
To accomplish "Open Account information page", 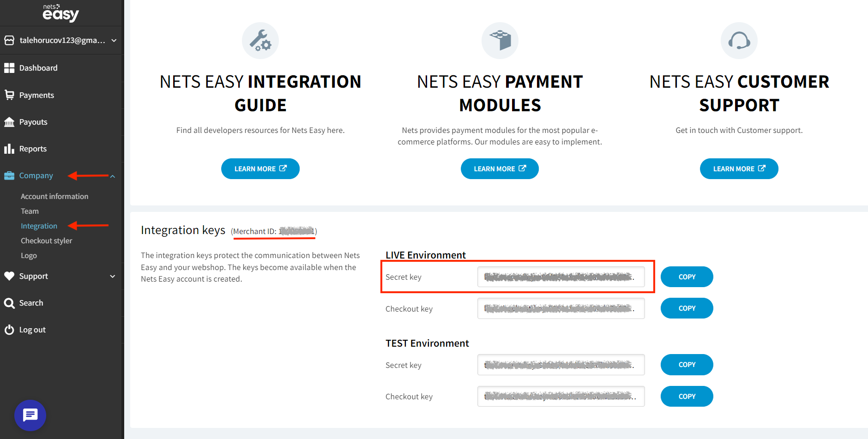I will (54, 196).
